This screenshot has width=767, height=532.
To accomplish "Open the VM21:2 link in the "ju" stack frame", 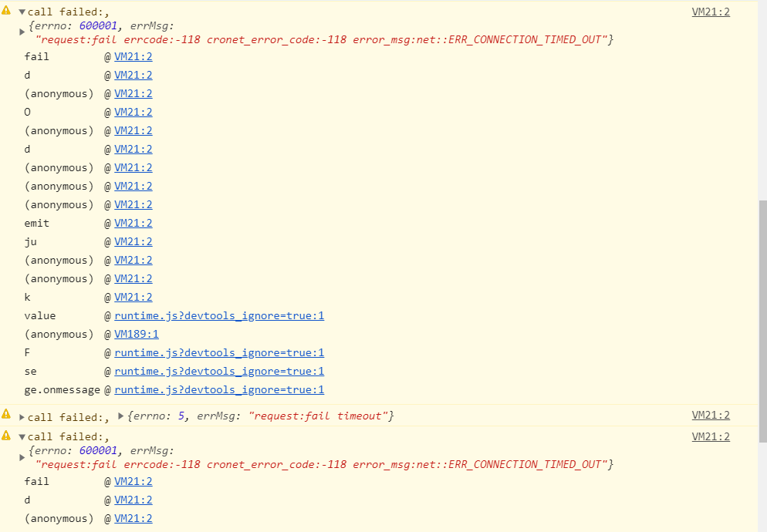I will point(133,241).
